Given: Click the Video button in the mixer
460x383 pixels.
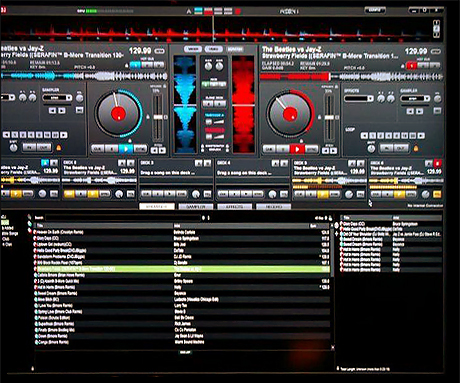Looking at the screenshot, I should (213, 49).
